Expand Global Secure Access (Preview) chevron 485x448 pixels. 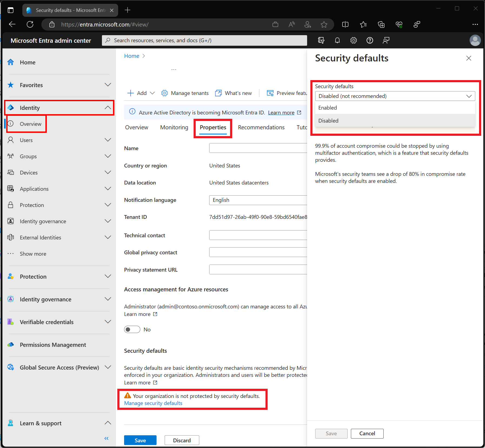pyautogui.click(x=108, y=367)
